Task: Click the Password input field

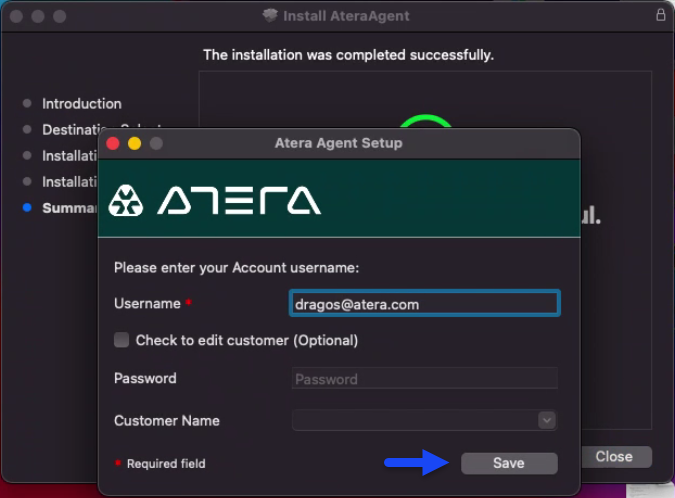Action: point(424,379)
